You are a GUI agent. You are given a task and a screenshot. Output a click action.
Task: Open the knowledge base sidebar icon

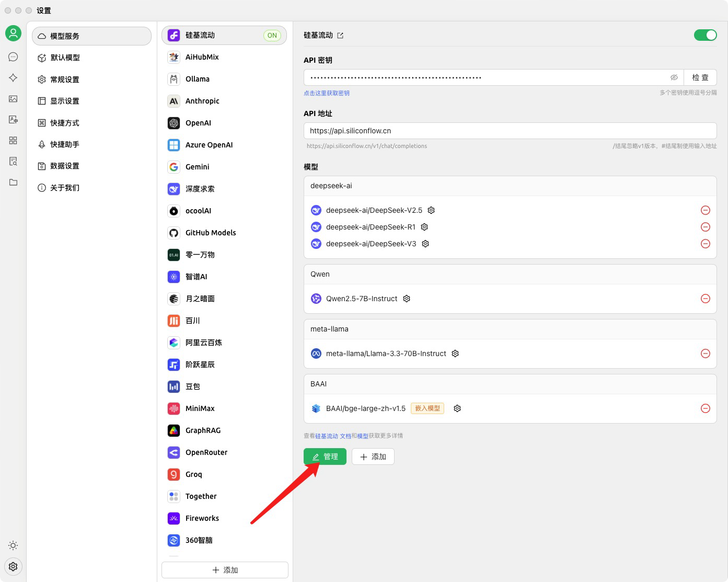13,162
